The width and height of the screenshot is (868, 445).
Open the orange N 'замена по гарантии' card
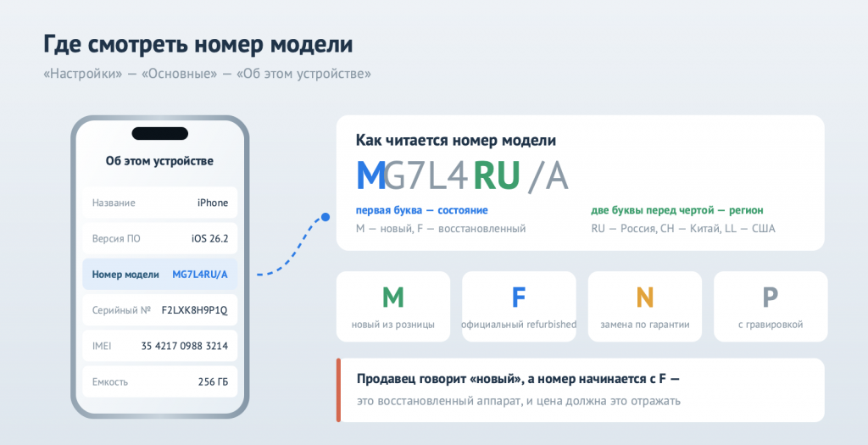click(645, 306)
